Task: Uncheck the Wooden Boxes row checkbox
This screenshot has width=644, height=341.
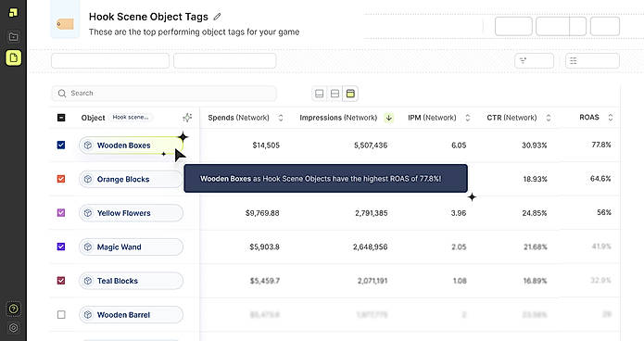Action: click(61, 145)
